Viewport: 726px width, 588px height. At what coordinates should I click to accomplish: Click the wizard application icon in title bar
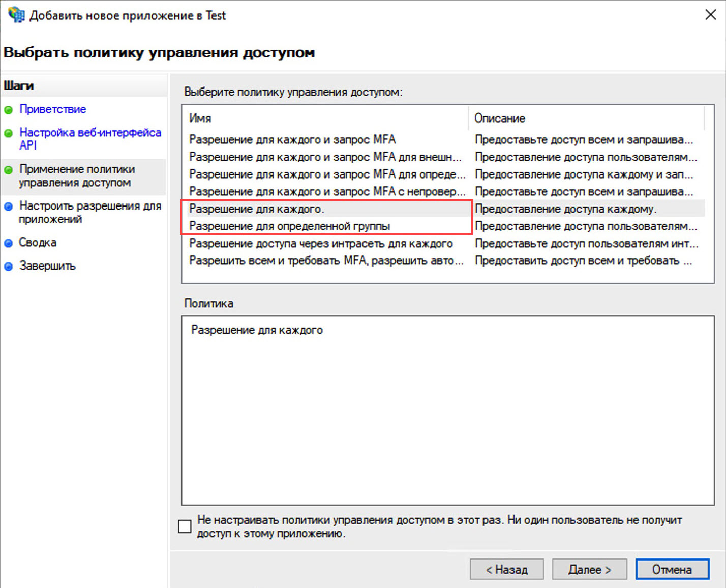click(x=16, y=15)
